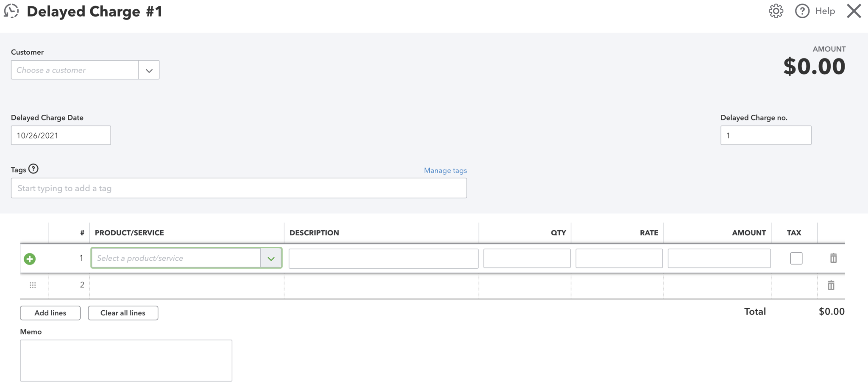The height and width of the screenshot is (390, 868).
Task: Click the Add lines button
Action: pos(50,313)
